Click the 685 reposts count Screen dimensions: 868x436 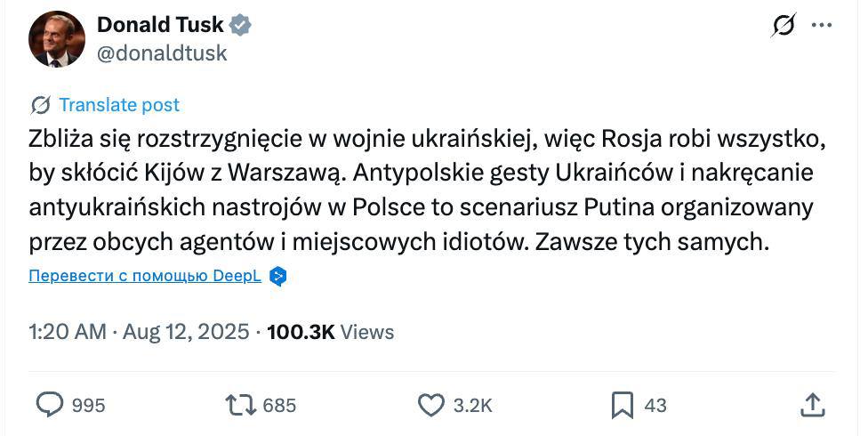click(x=279, y=406)
